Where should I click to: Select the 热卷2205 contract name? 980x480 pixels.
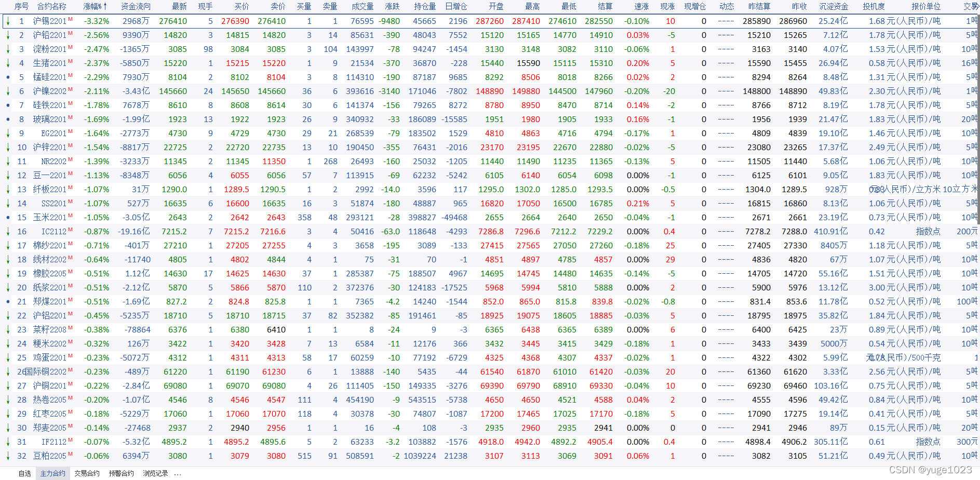tap(50, 400)
